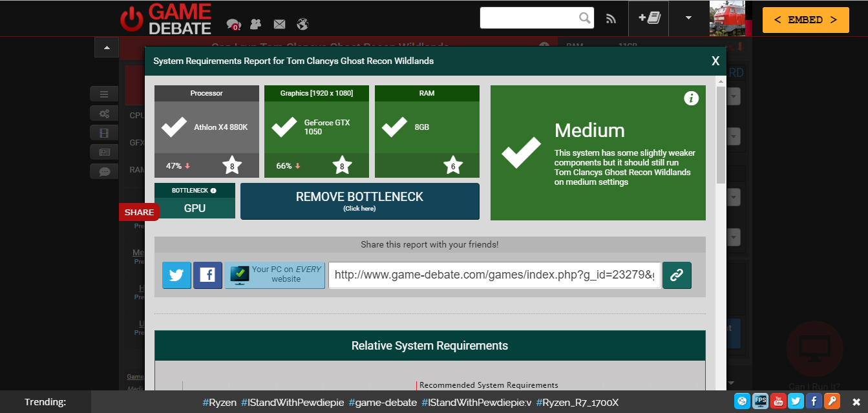This screenshot has width=868, height=413.
Task: Open the Twitter icon in bottom bar
Action: pyautogui.click(x=796, y=401)
